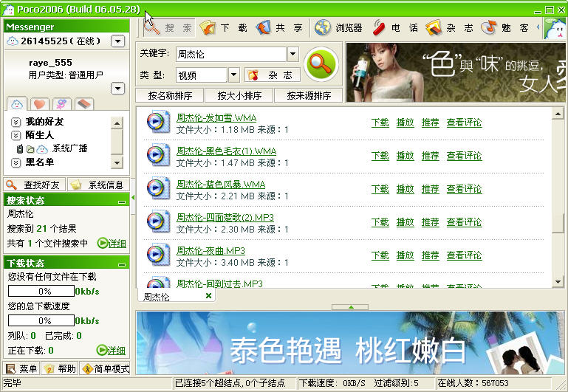Click 查看评论 for 周杰伦-四面楚歌(2).MP3
568x392 pixels.
pos(464,222)
